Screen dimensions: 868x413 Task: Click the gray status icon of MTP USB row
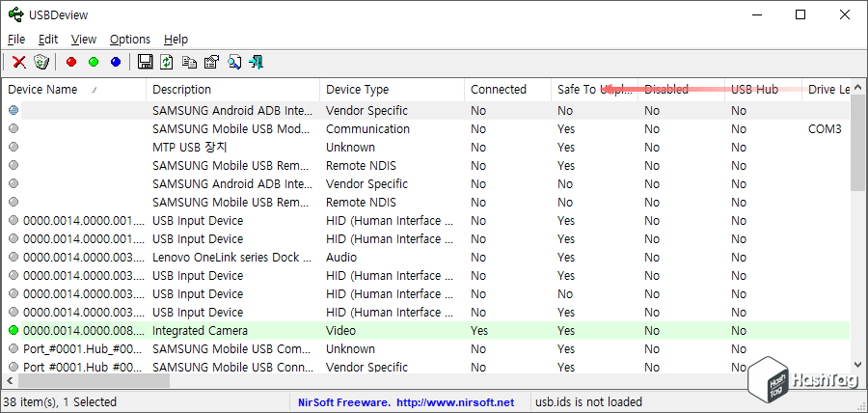tap(14, 148)
